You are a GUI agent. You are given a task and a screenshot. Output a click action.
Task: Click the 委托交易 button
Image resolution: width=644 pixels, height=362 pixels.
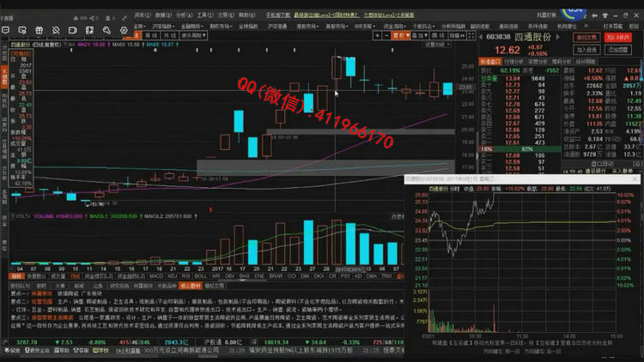click(x=586, y=38)
